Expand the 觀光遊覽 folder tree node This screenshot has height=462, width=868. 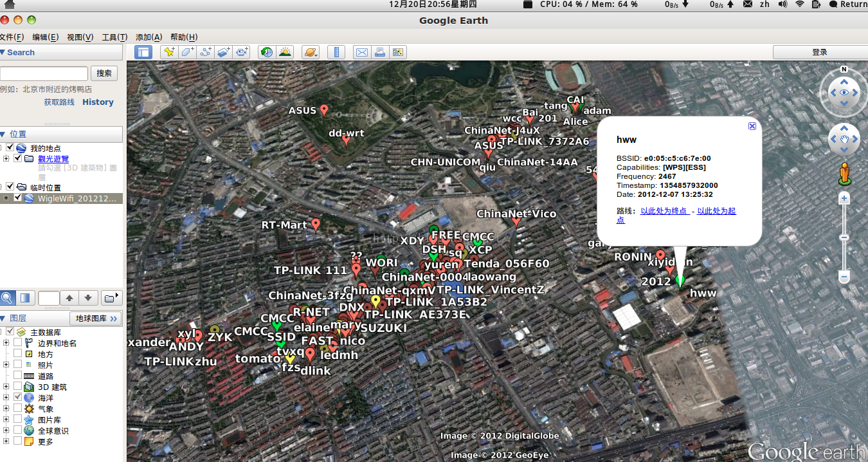[x=6, y=158]
